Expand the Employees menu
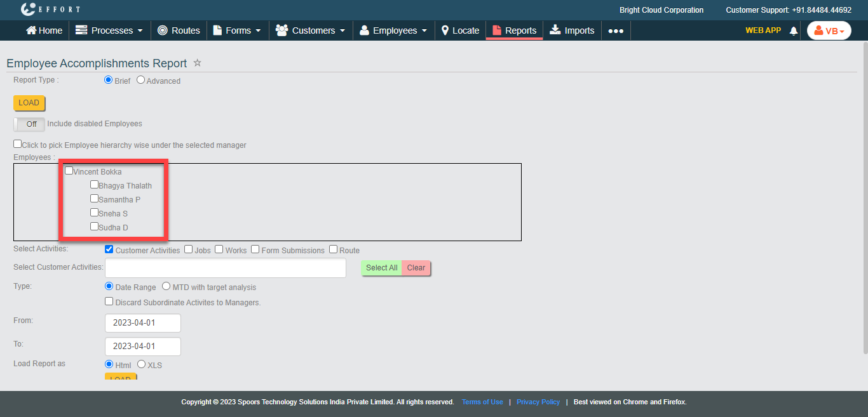Screen dimensions: 868x417 393,30
